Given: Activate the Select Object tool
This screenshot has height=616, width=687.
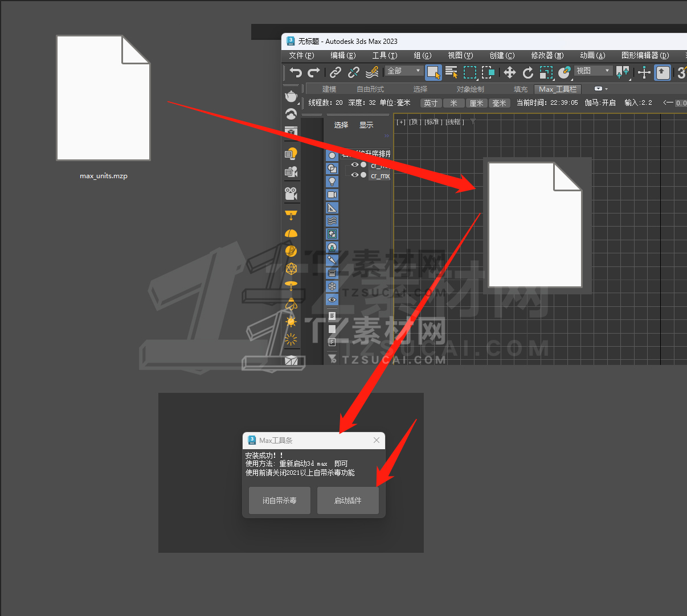Looking at the screenshot, I should click(x=434, y=72).
